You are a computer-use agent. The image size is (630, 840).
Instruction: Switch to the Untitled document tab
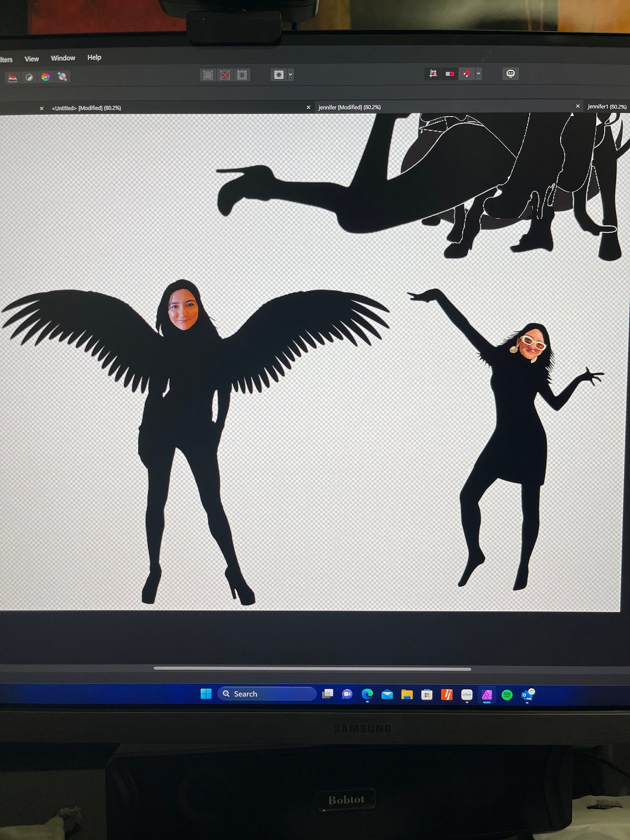pos(86,108)
